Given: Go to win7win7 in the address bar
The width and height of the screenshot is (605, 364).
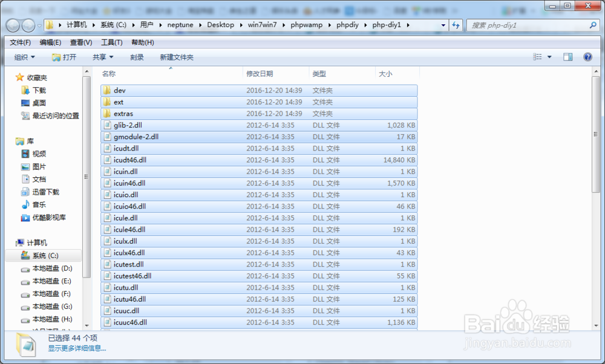Looking at the screenshot, I should click(262, 25).
